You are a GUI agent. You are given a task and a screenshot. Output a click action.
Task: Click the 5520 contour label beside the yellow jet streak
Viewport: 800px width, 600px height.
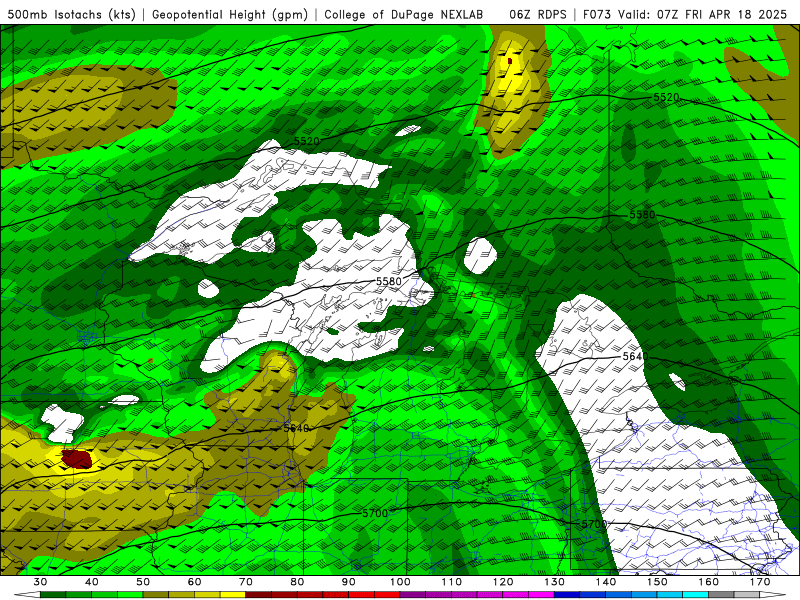tap(666, 97)
